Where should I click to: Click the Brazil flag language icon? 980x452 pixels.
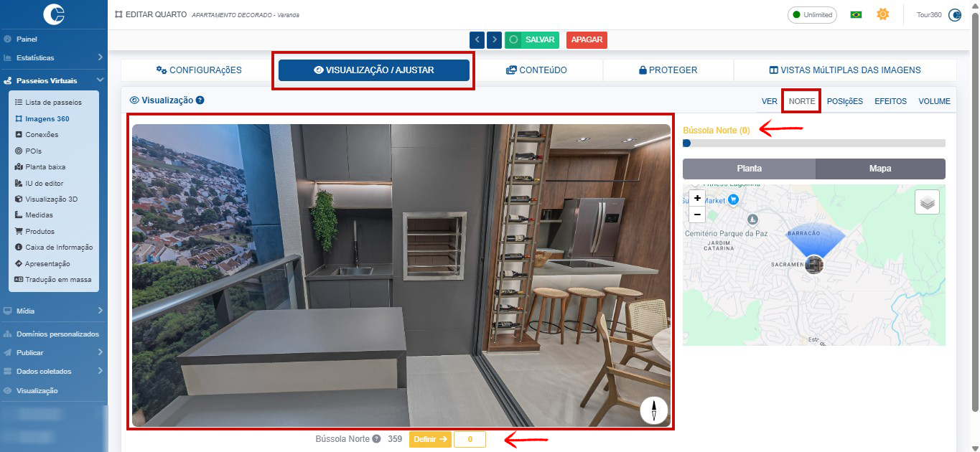856,14
